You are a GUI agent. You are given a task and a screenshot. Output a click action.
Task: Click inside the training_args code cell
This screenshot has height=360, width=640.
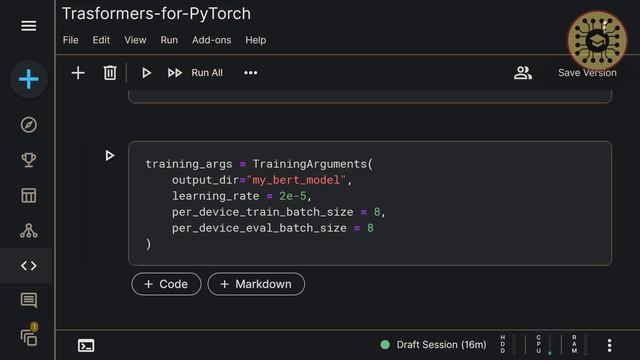pyautogui.click(x=370, y=203)
